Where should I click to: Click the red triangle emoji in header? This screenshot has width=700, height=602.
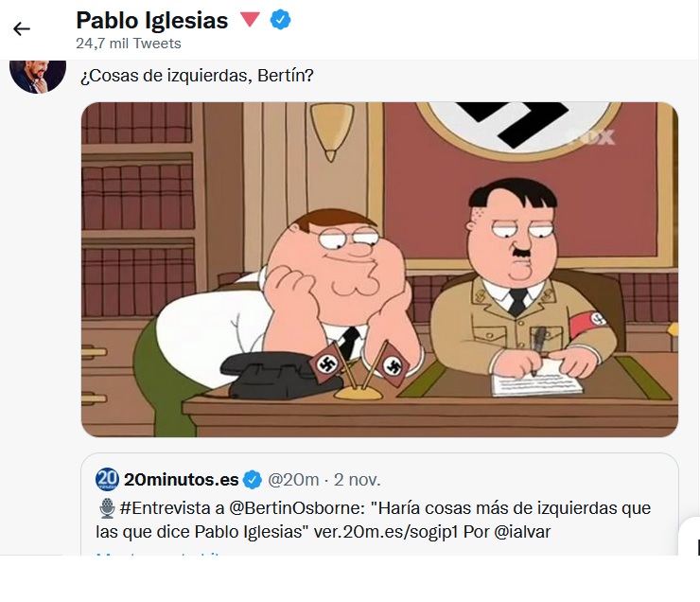[250, 20]
